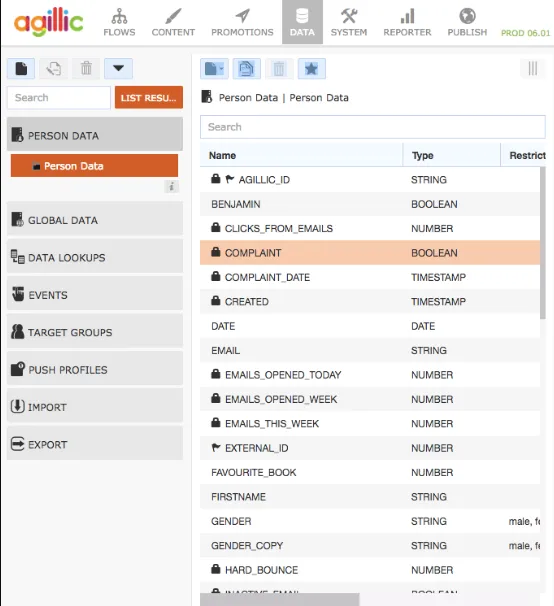The image size is (554, 606).
Task: Click the trash icon in left panel toolbar
Action: click(x=86, y=69)
